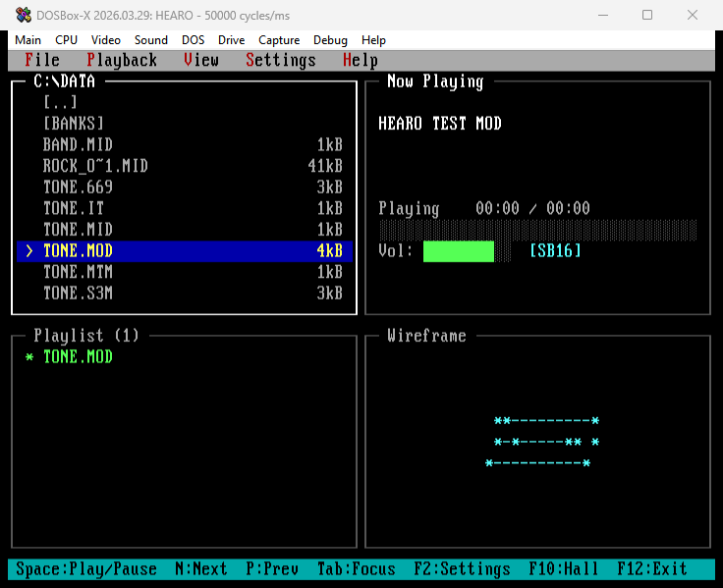Viewport: 723px width, 588px height.
Task: Maximize the DOSBox-X window
Action: (x=647, y=15)
